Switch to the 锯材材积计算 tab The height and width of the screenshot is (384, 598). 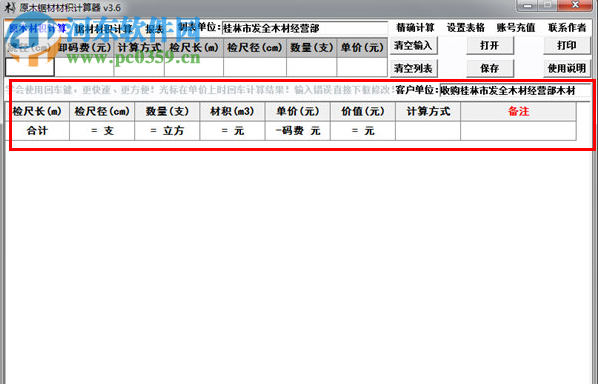tap(103, 29)
